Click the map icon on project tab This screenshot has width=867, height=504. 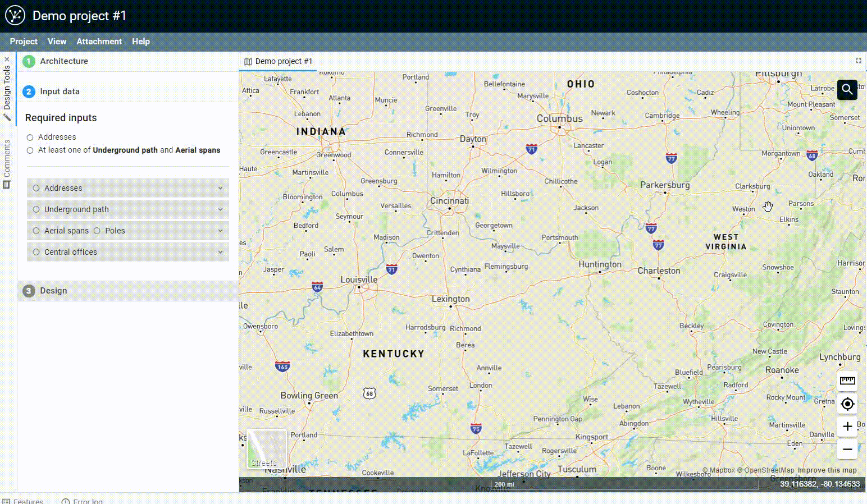click(x=248, y=62)
